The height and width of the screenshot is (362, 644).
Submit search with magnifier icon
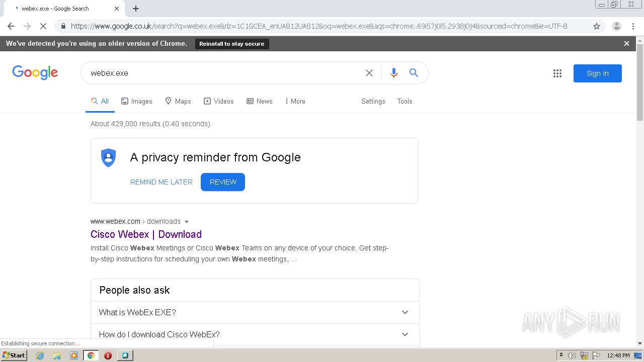(x=414, y=73)
